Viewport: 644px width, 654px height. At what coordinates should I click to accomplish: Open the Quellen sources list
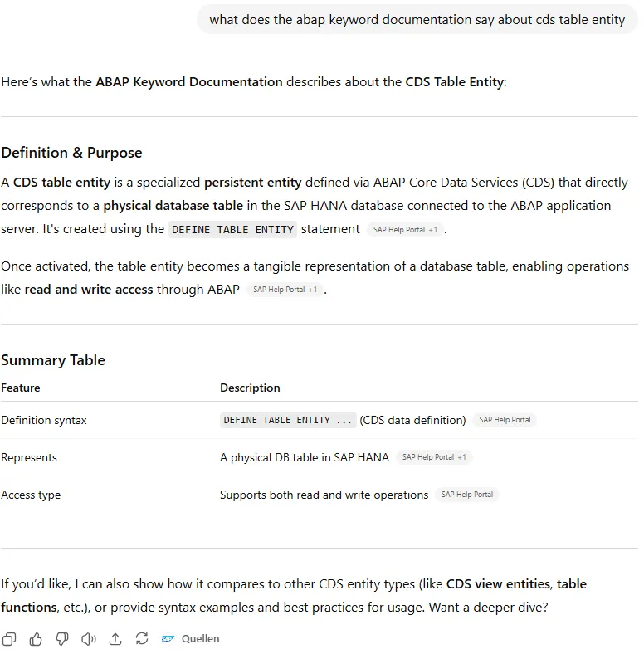tap(200, 639)
